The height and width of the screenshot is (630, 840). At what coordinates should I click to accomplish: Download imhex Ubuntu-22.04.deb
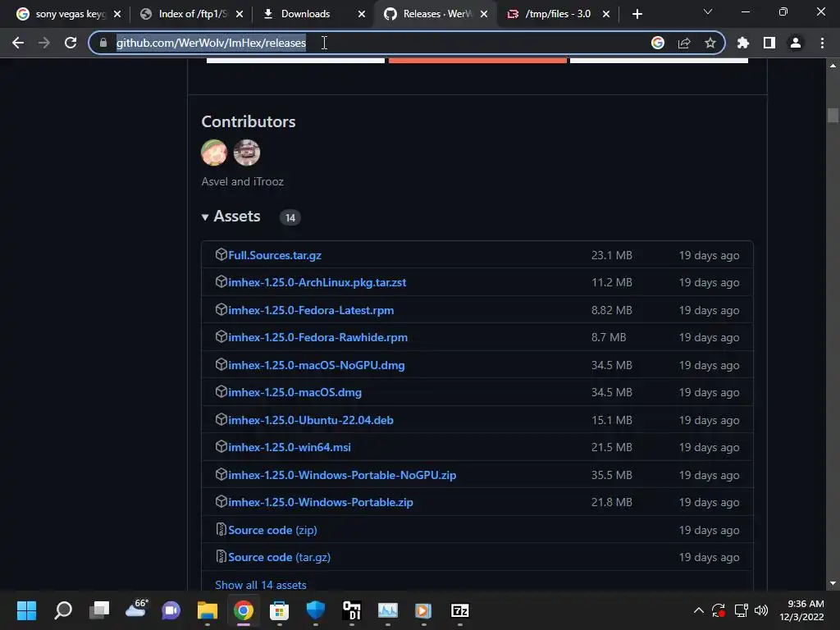[x=311, y=420]
